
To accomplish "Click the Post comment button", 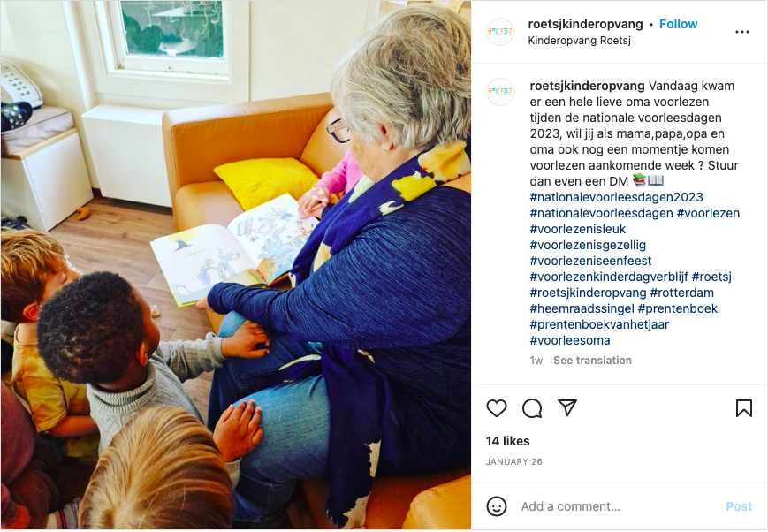I will (x=739, y=506).
